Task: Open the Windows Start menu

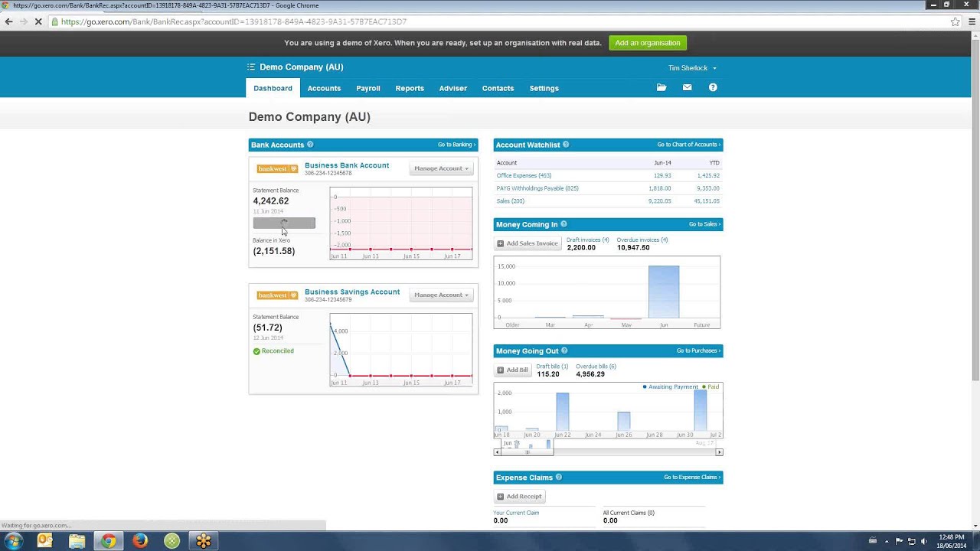Action: (12, 541)
